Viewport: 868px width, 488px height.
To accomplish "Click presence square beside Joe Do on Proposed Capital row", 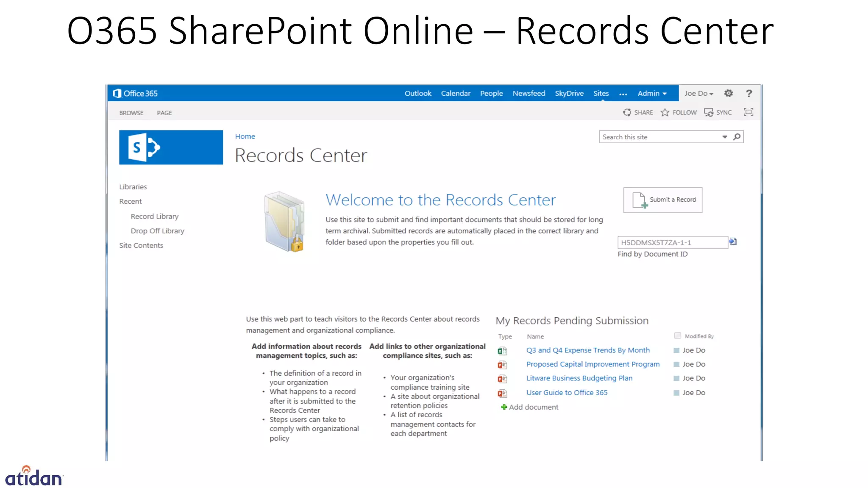I will click(x=676, y=364).
